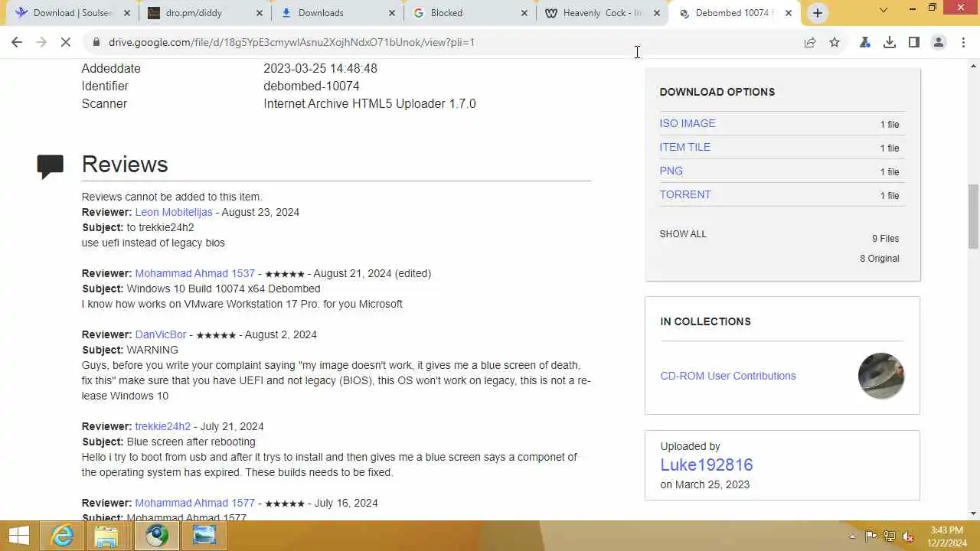Open the Chrome extensions flask icon
This screenshot has height=551, width=980.
coord(865,42)
